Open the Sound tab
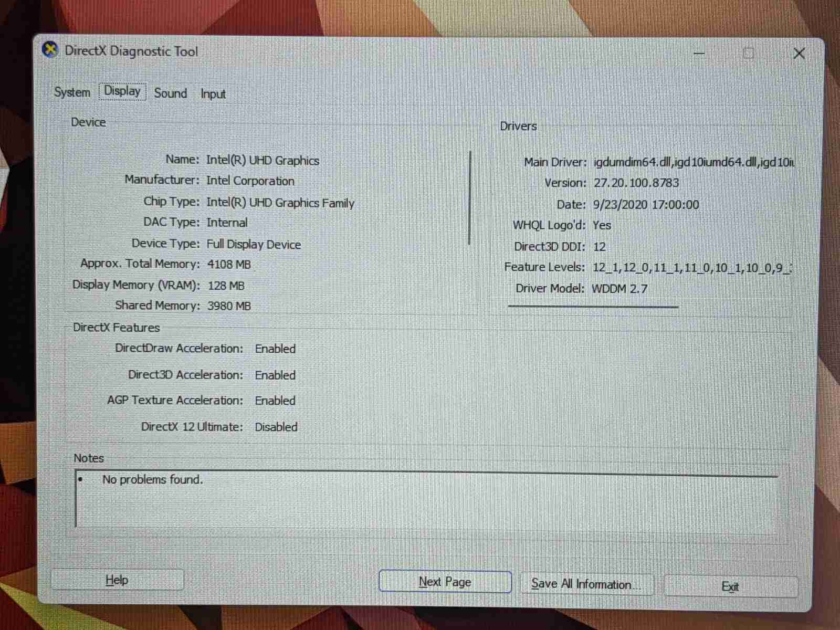The image size is (840, 630). (x=171, y=93)
